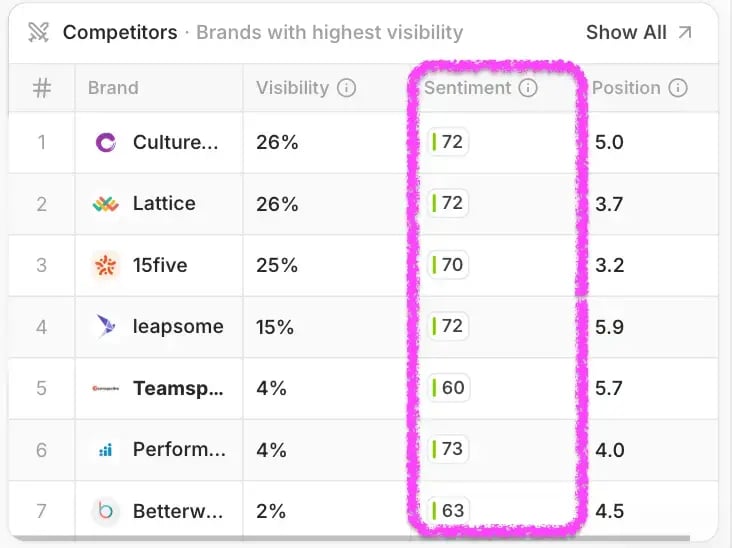Image resolution: width=732 pixels, height=548 pixels.
Task: Click sentiment score 73 badge
Action: [x=449, y=449]
